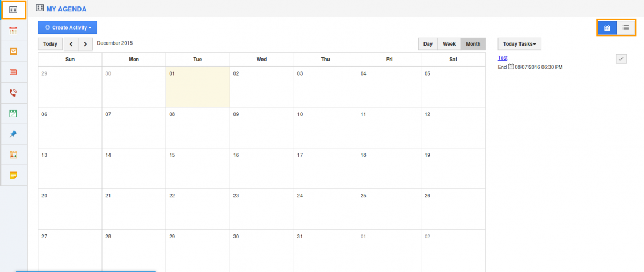
Task: Open the yellow notes sidebar icon
Action: [13, 175]
